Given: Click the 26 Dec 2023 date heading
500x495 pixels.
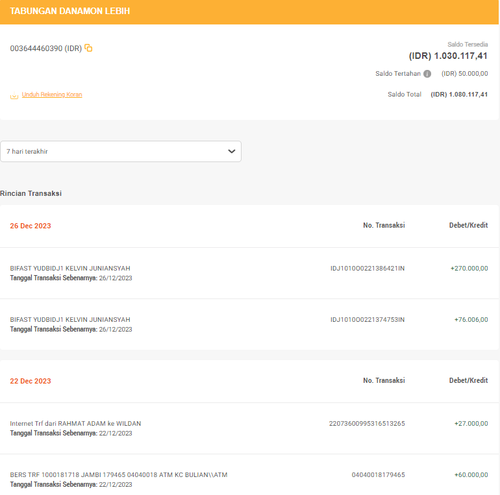Looking at the screenshot, I should 30,226.
